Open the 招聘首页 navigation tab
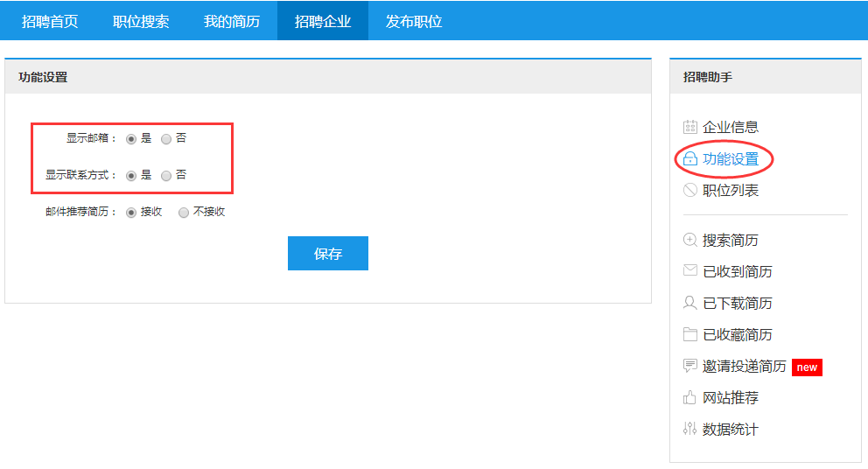Screen dimensions: 868x469 click(50, 21)
